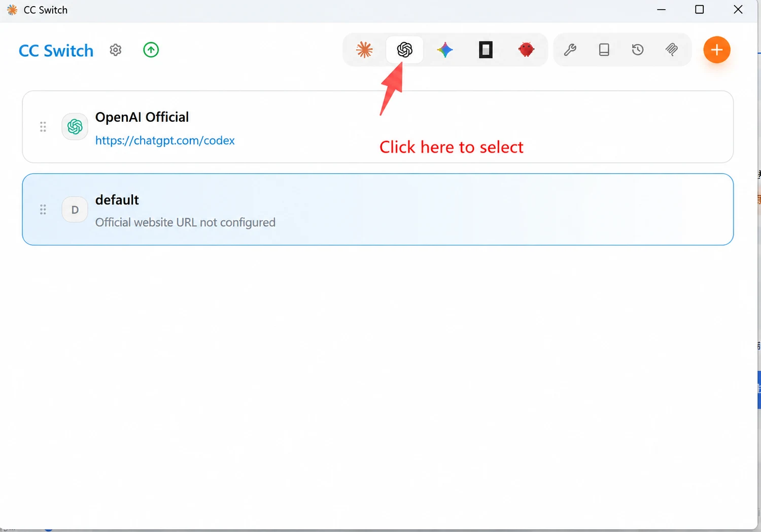This screenshot has width=761, height=532.
Task: Click the green update arrow icon
Action: coord(151,50)
